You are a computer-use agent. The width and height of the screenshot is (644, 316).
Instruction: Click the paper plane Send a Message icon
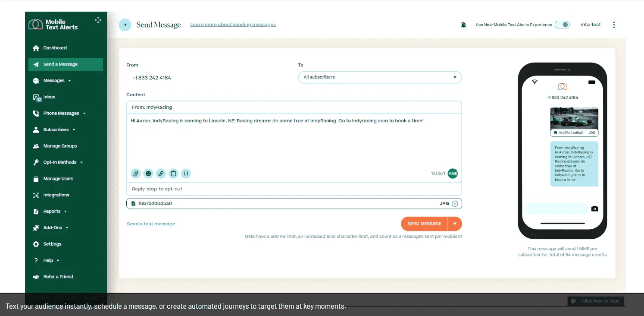coord(36,64)
